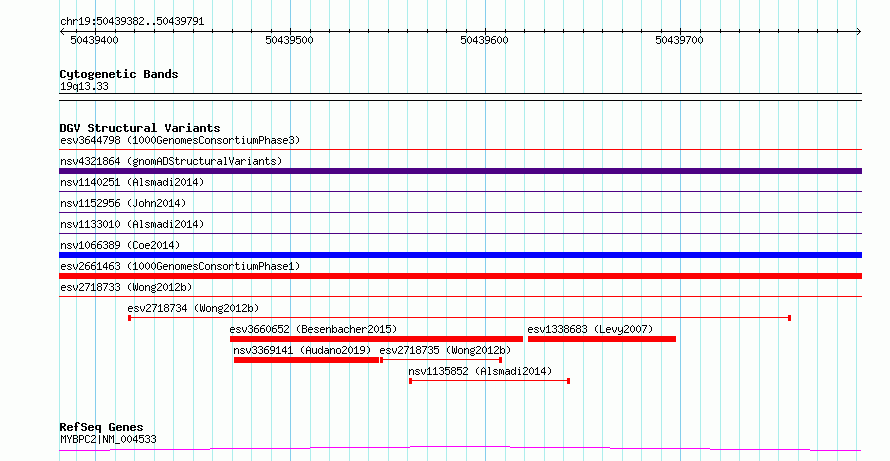The height and width of the screenshot is (461, 890).
Task: Click the chr19:50439382..50439791 region label
Action: click(132, 22)
